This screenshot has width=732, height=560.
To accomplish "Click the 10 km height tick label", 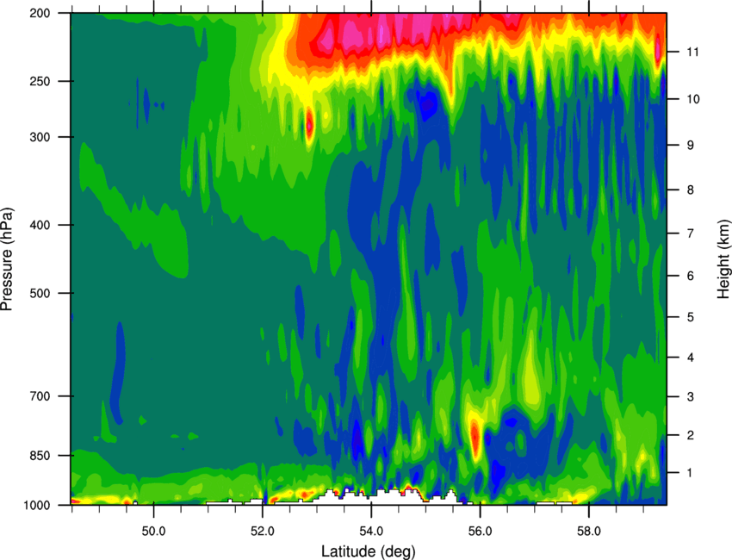I will (692, 99).
